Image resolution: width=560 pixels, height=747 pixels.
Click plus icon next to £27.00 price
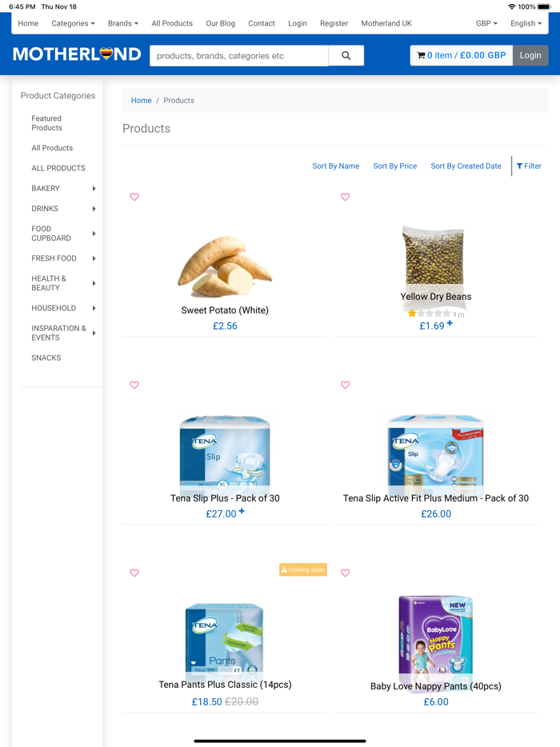pyautogui.click(x=242, y=511)
